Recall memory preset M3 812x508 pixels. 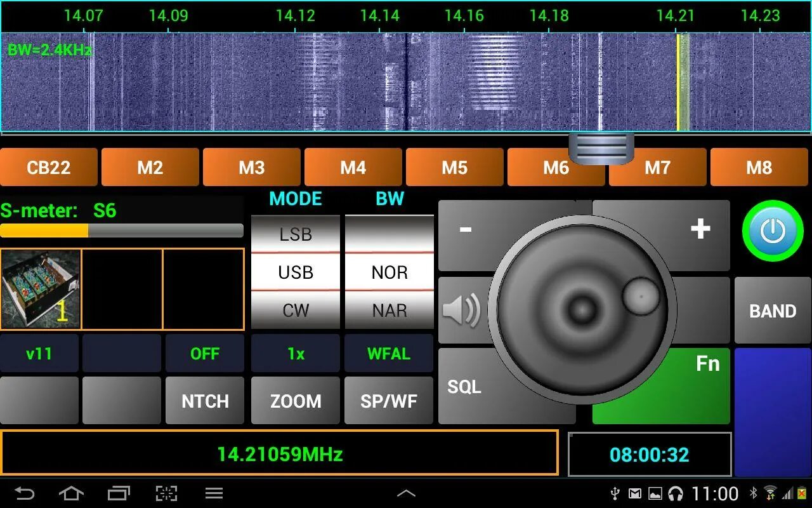pyautogui.click(x=252, y=167)
